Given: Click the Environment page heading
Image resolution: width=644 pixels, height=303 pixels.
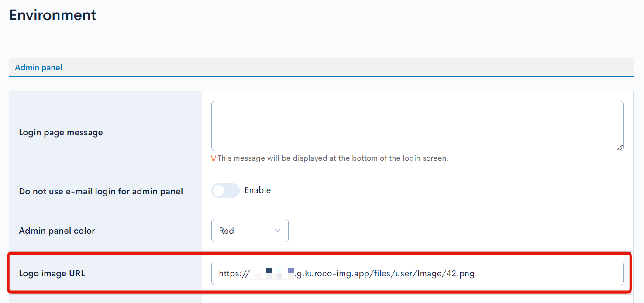Looking at the screenshot, I should click(53, 15).
